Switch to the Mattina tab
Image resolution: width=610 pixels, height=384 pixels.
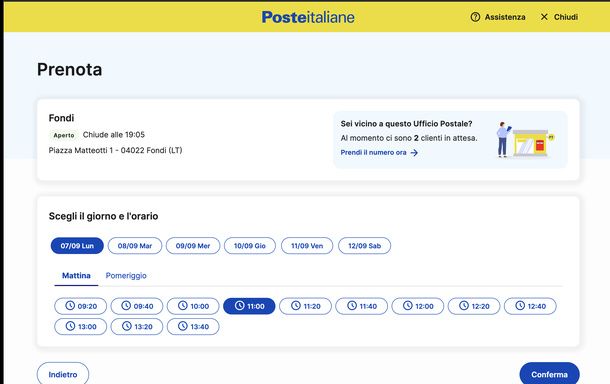pyautogui.click(x=76, y=275)
